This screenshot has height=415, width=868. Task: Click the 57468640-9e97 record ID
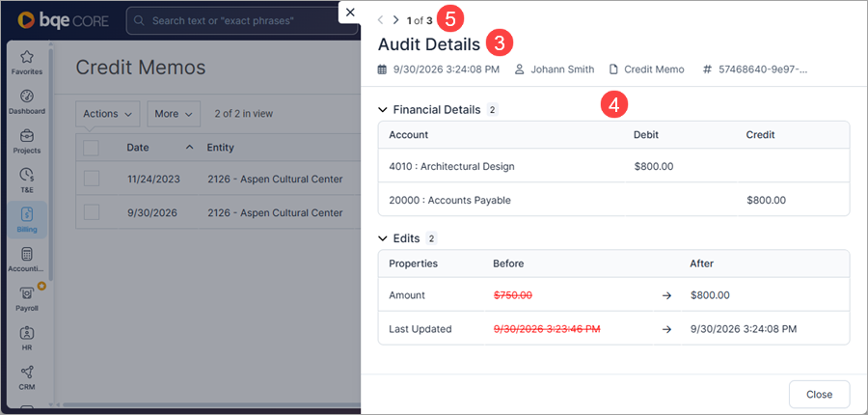point(764,69)
